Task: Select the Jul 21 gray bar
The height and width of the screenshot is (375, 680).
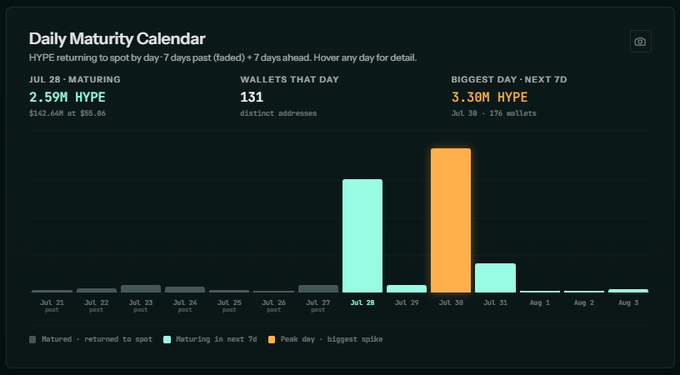Action: pos(52,291)
